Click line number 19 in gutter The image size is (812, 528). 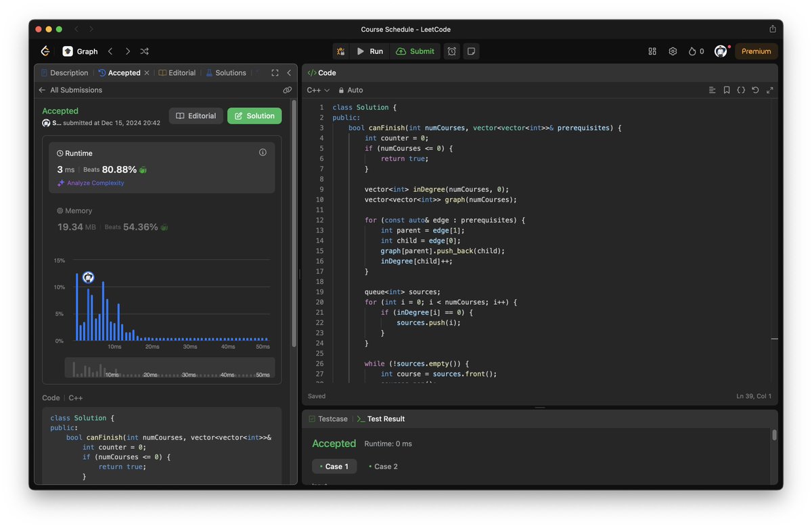click(319, 292)
